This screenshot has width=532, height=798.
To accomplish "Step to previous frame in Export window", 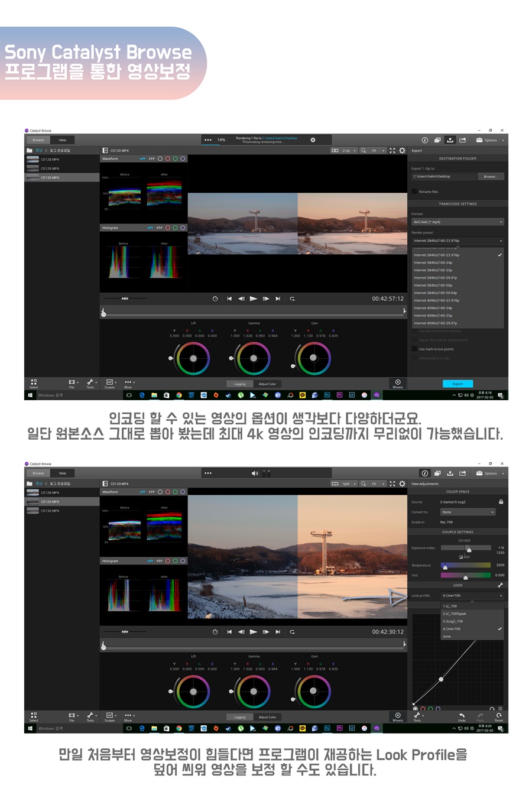I will tap(241, 299).
